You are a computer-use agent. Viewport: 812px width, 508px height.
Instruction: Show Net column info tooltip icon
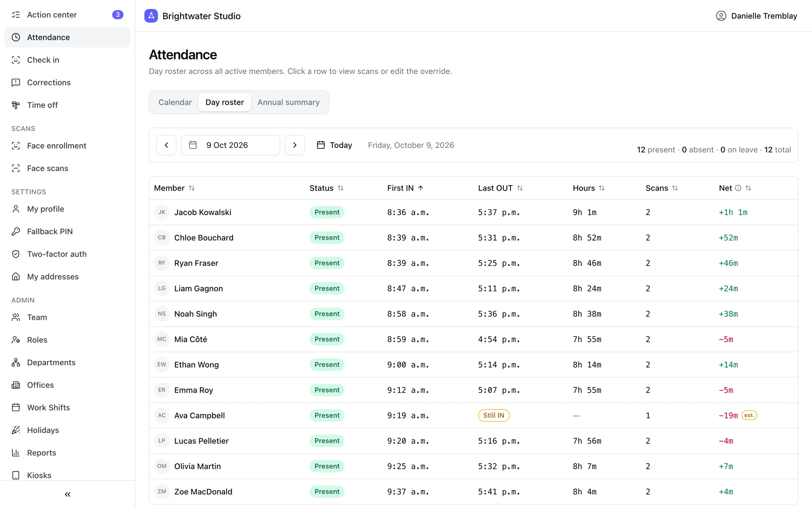pos(738,188)
